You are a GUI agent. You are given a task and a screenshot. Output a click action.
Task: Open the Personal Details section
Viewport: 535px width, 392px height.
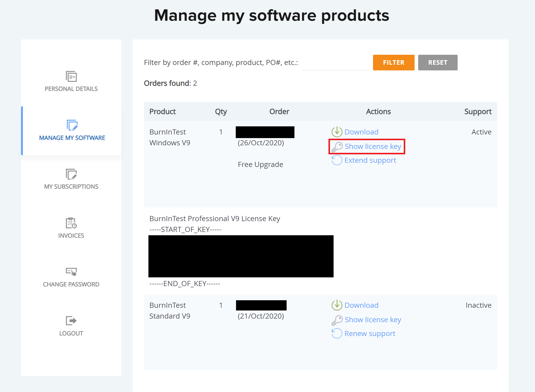pyautogui.click(x=71, y=89)
